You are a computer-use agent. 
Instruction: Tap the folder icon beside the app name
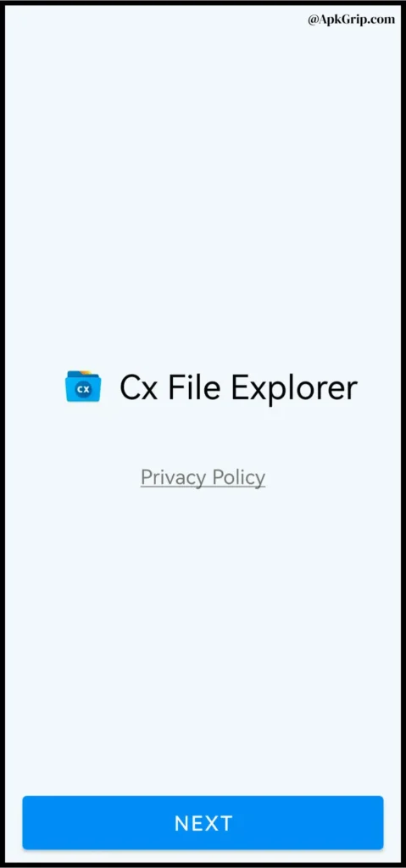point(83,386)
